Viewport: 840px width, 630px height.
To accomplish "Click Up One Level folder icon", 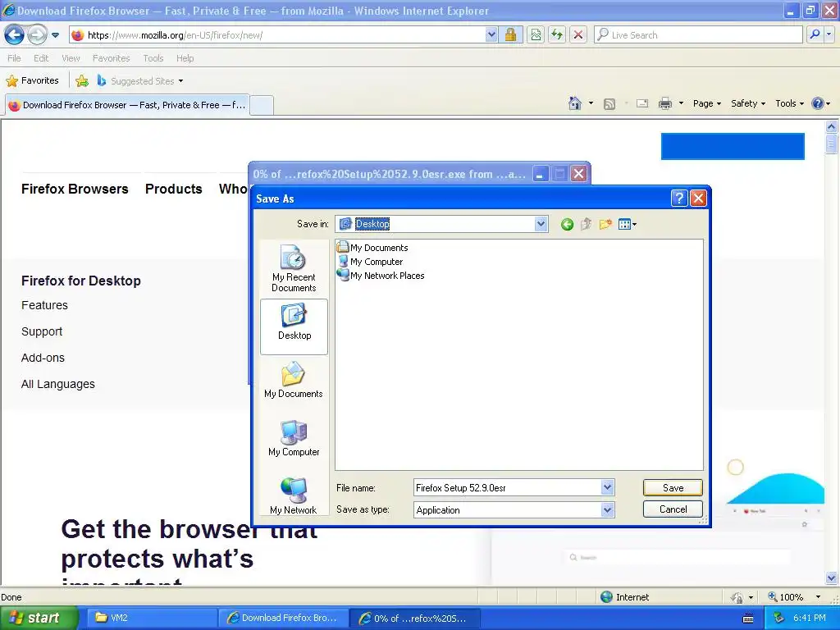I will (x=586, y=225).
